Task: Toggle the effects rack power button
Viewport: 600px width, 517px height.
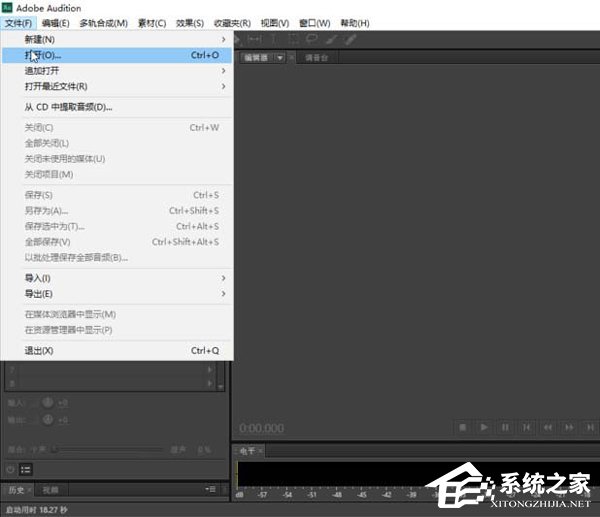Action: [11, 469]
